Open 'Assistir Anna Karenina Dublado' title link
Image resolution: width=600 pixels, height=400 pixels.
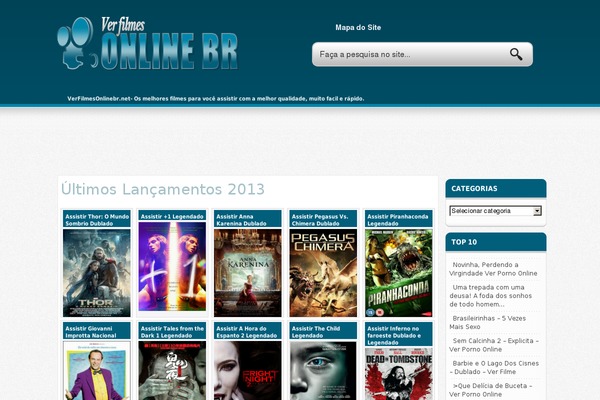point(241,220)
